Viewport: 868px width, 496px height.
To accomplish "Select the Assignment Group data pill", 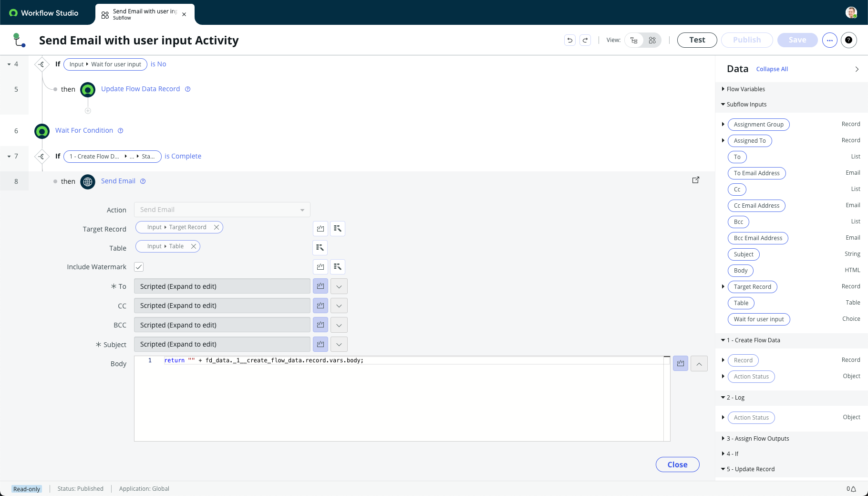I will (x=758, y=125).
